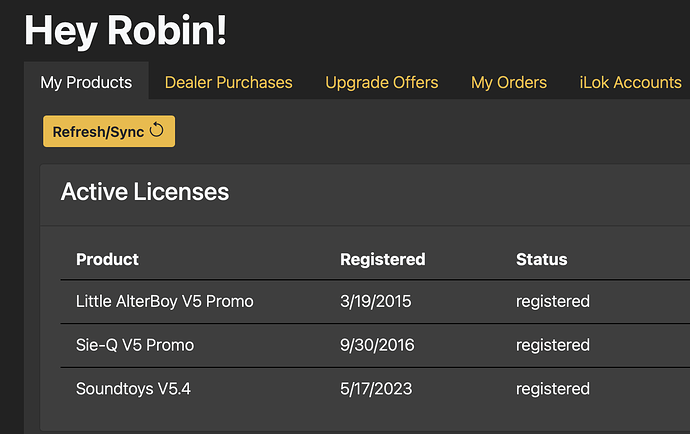The width and height of the screenshot is (690, 434).
Task: Click the Status column header
Action: 541,259
